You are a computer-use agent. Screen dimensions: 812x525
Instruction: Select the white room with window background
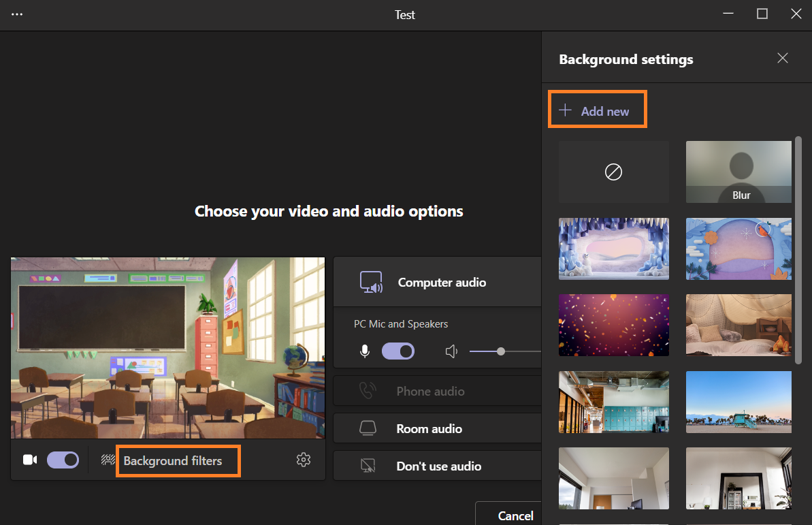coord(614,479)
